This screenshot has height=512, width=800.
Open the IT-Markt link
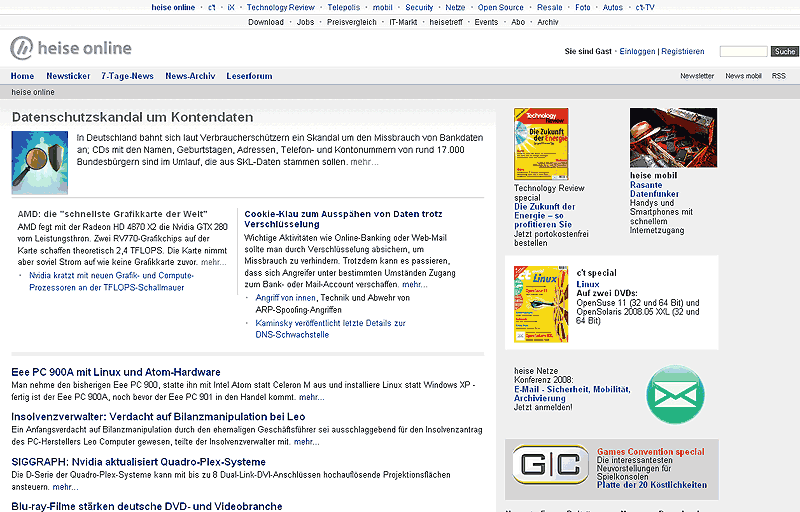click(x=403, y=22)
